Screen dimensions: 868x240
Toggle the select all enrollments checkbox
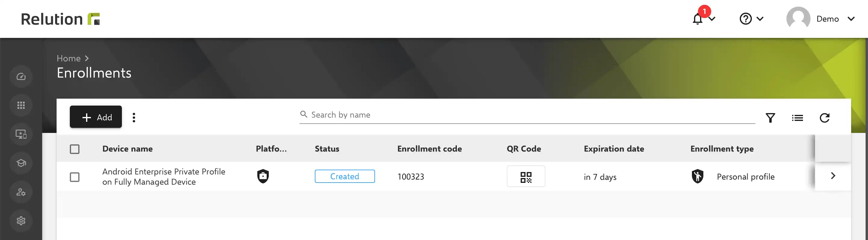74,149
